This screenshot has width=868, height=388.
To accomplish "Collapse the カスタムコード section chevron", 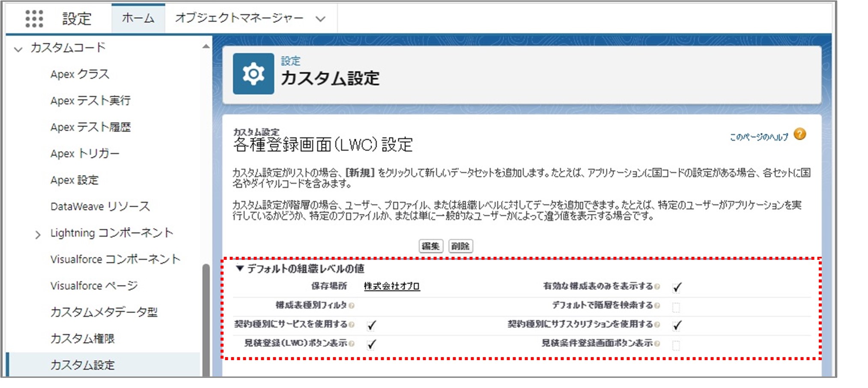I will coord(18,49).
